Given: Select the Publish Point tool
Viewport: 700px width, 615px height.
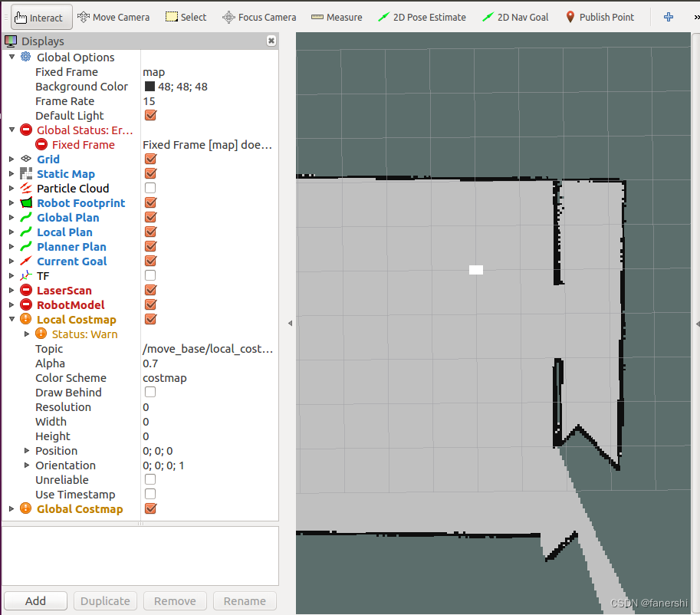Looking at the screenshot, I should [x=599, y=16].
